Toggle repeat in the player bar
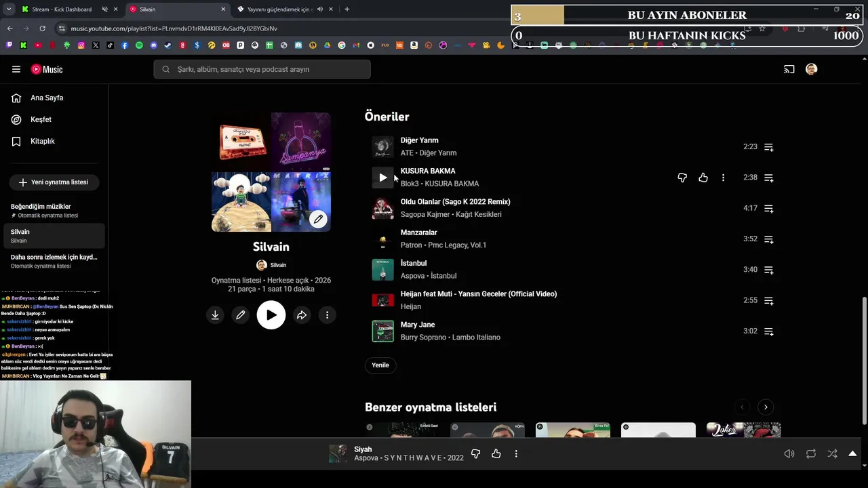This screenshot has width=868, height=488. point(811,453)
